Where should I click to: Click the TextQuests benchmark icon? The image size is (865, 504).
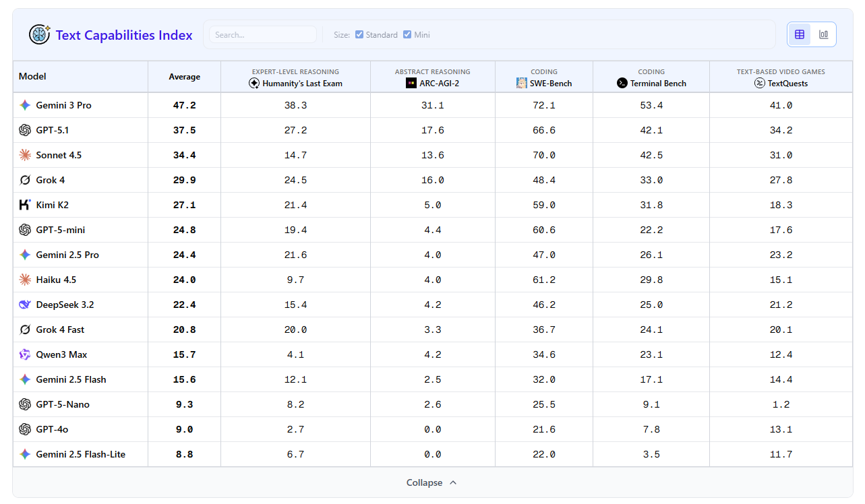pos(760,83)
